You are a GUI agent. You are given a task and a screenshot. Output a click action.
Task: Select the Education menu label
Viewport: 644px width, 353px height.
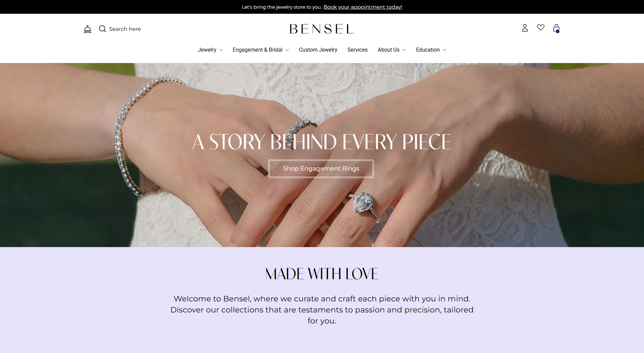(428, 50)
